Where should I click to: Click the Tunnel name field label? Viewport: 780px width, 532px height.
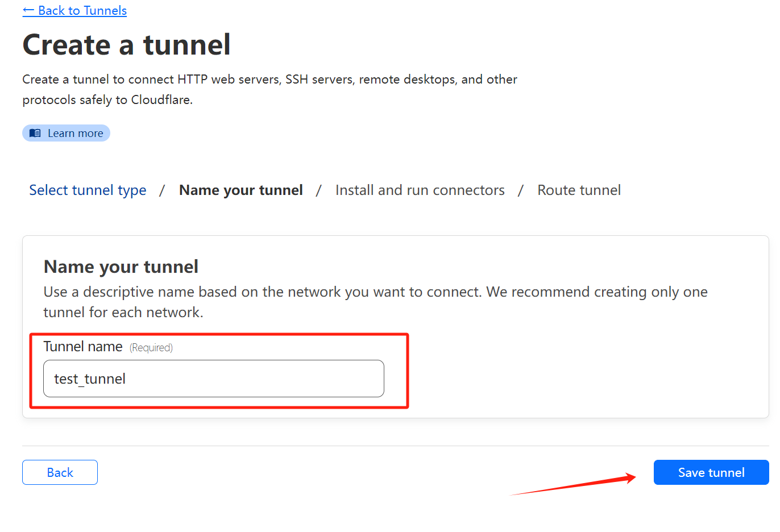pyautogui.click(x=83, y=347)
